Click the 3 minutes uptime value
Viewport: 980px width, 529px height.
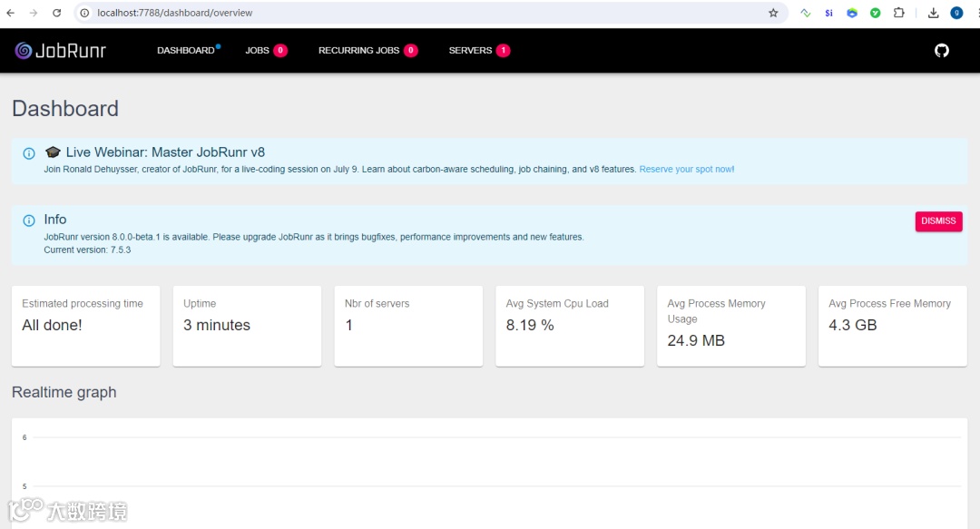click(x=216, y=325)
